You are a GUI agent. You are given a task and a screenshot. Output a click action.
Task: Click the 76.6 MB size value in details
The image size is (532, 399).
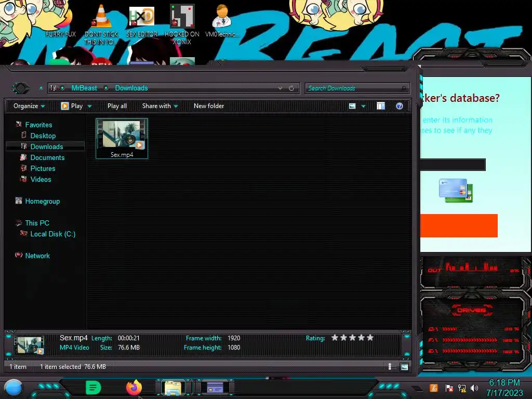coord(129,348)
